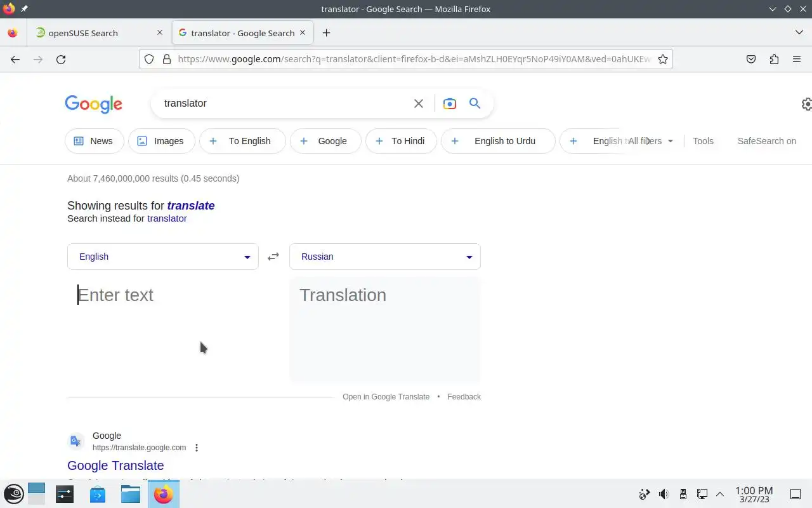Open the Discover software store icon

click(x=98, y=494)
